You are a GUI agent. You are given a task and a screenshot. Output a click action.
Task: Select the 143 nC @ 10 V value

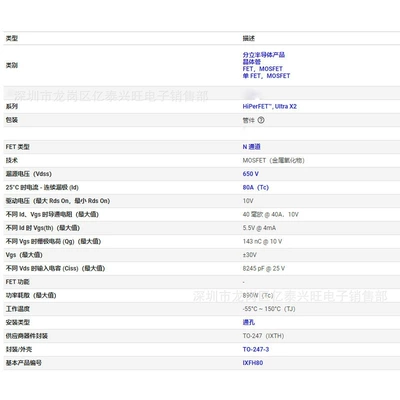point(262,241)
